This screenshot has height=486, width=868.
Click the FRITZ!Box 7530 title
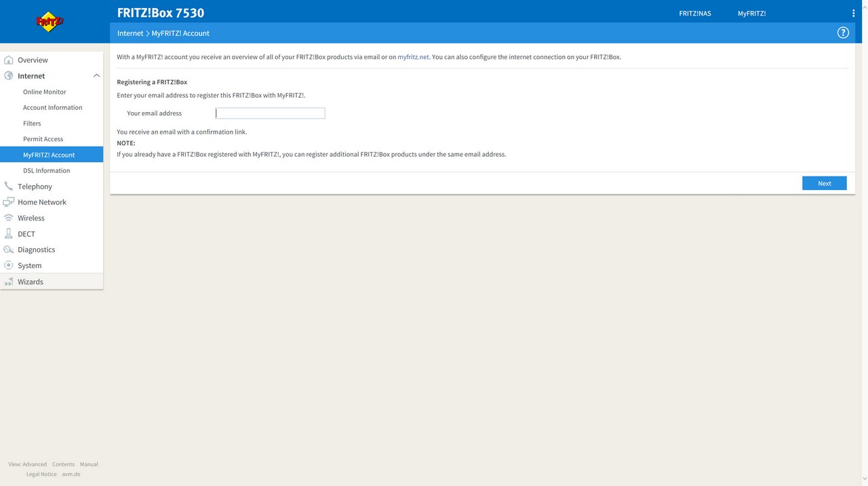tap(161, 13)
